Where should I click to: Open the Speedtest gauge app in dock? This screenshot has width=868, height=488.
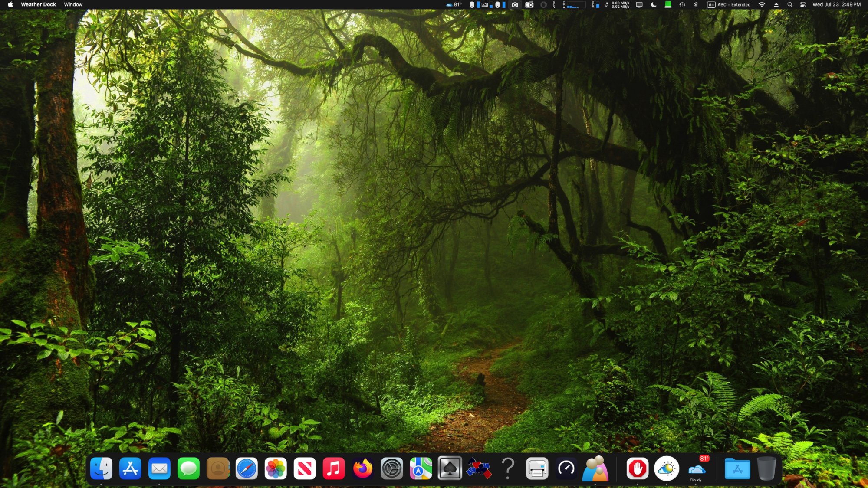[x=566, y=469]
